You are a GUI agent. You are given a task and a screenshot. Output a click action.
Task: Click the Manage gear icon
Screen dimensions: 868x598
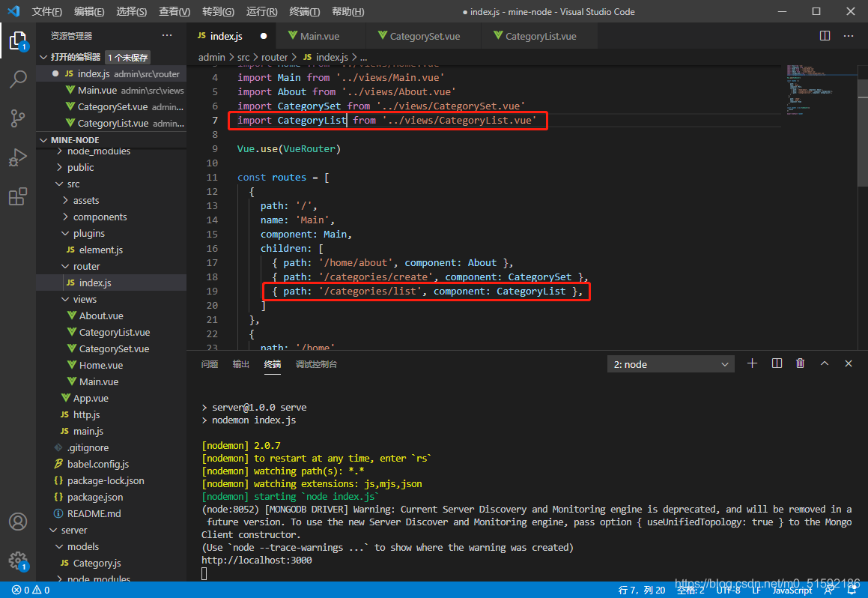[18, 560]
